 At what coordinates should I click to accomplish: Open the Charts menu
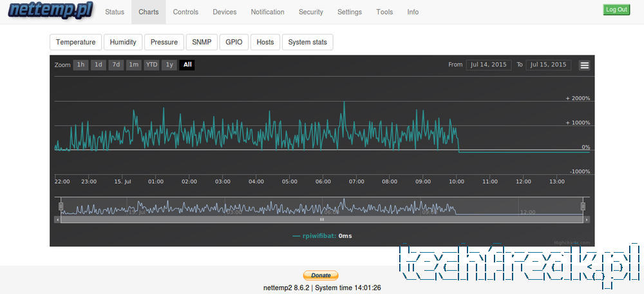tap(149, 12)
